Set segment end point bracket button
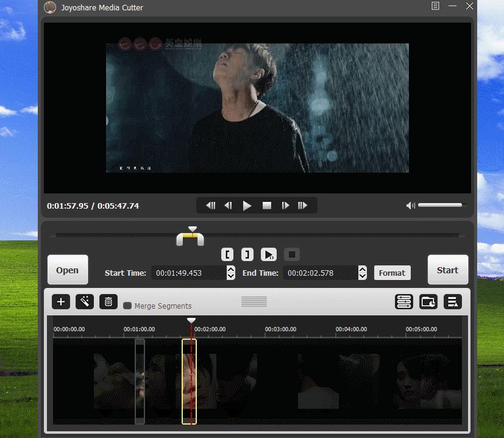504x438 pixels. coord(247,254)
